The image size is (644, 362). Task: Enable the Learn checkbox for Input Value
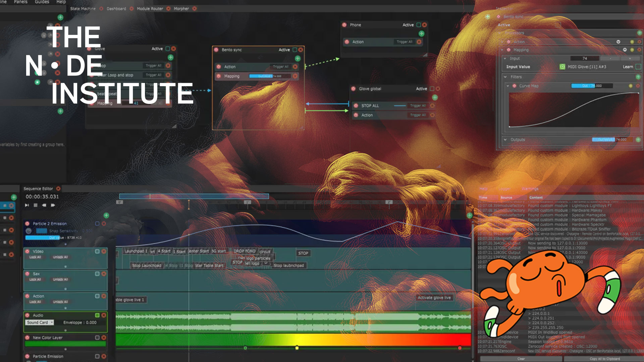[x=638, y=67]
